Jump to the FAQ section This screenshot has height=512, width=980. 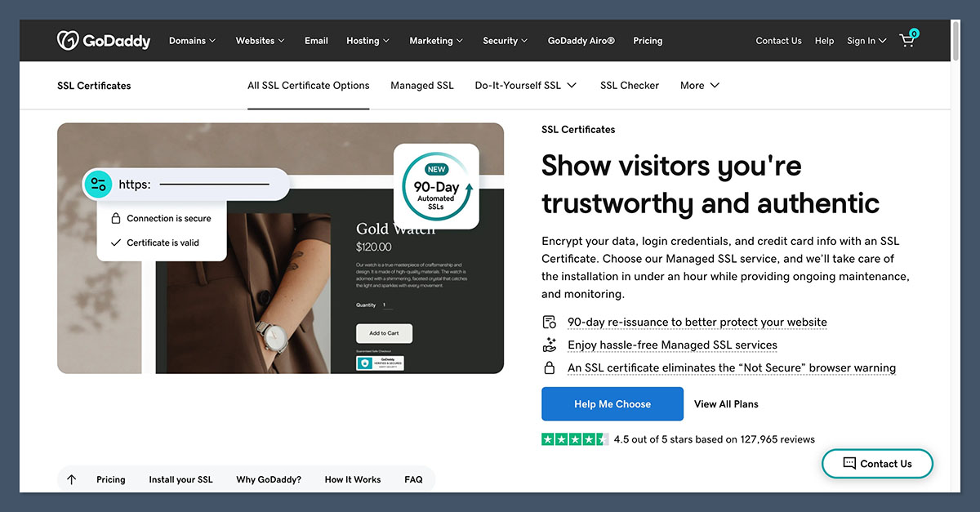(x=413, y=479)
